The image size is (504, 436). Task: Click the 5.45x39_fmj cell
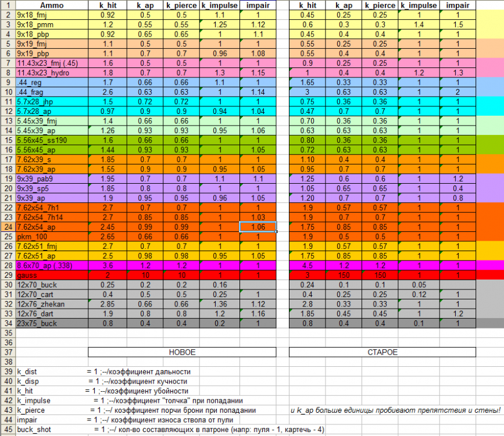52,121
